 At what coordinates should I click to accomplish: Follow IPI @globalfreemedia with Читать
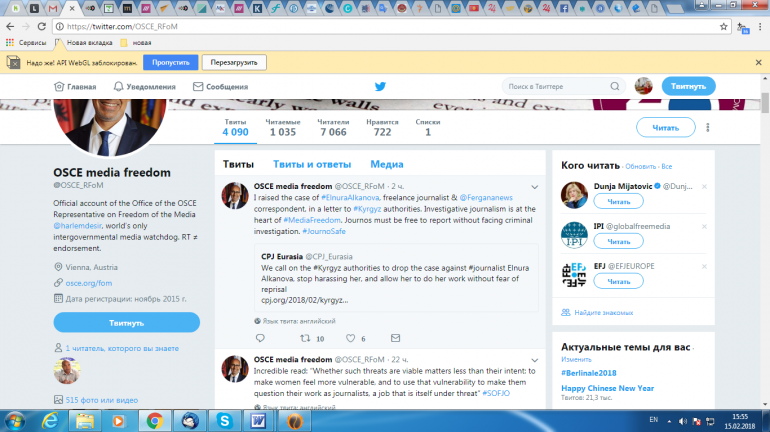click(618, 241)
